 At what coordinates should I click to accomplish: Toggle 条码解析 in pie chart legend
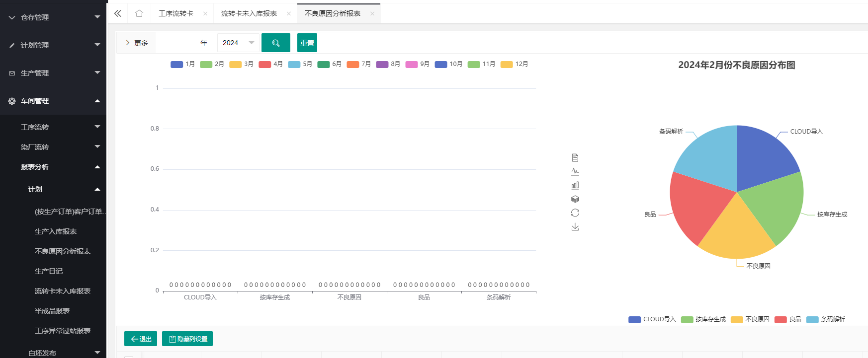tap(826, 319)
